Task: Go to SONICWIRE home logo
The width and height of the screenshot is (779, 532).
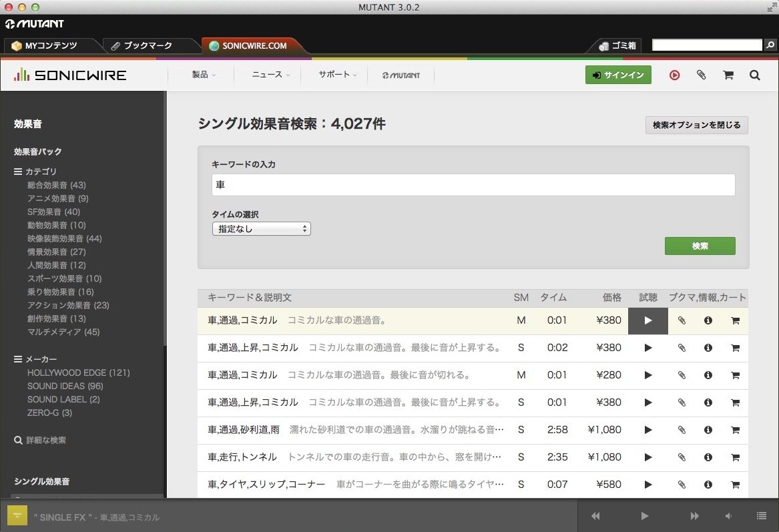Action: click(70, 75)
